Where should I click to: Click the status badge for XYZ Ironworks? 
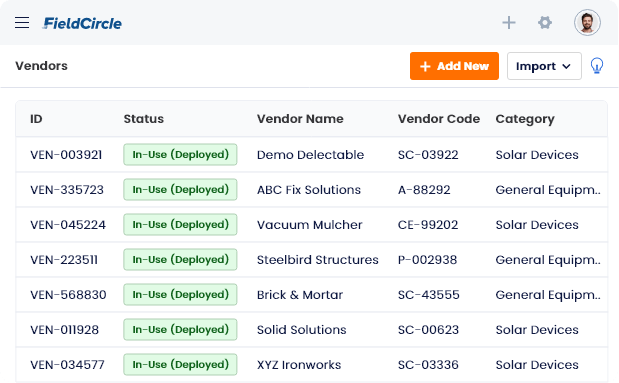[x=180, y=364]
